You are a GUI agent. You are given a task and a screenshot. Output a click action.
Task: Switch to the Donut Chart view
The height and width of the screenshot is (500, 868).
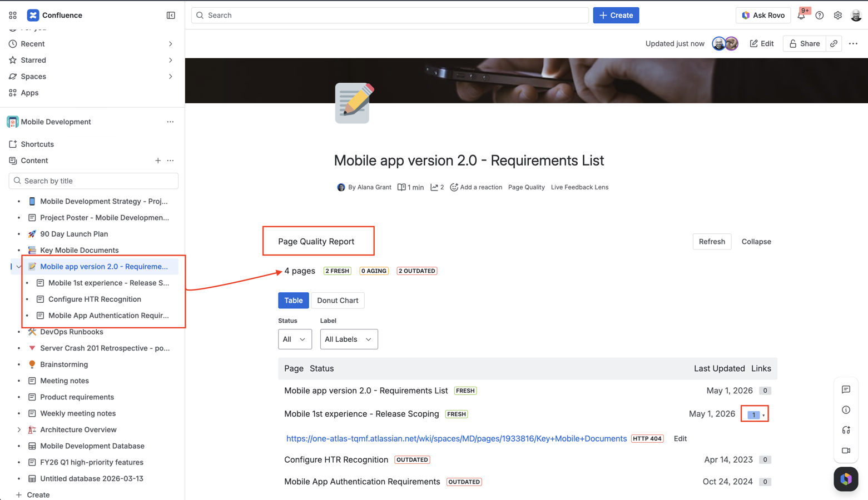[338, 301]
